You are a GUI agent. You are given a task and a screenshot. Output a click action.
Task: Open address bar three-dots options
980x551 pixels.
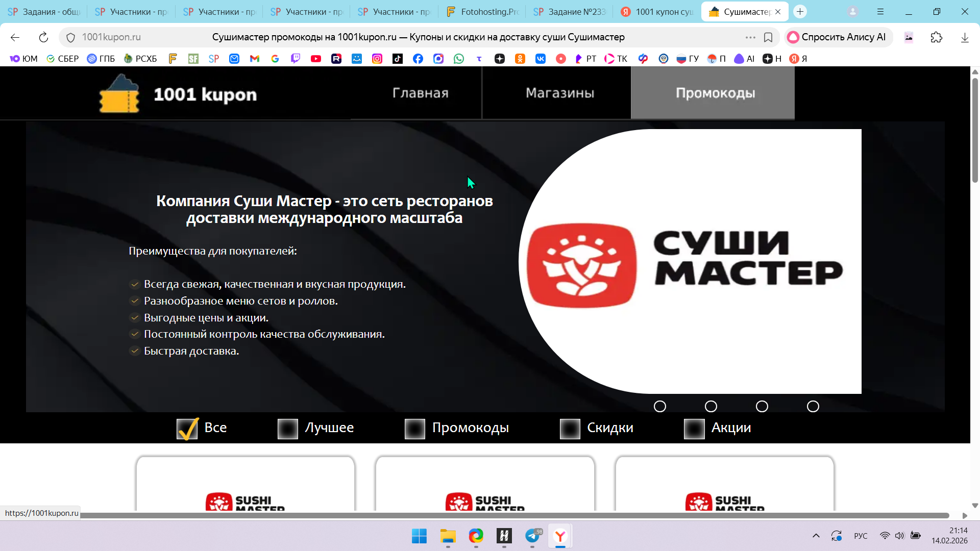[750, 37]
